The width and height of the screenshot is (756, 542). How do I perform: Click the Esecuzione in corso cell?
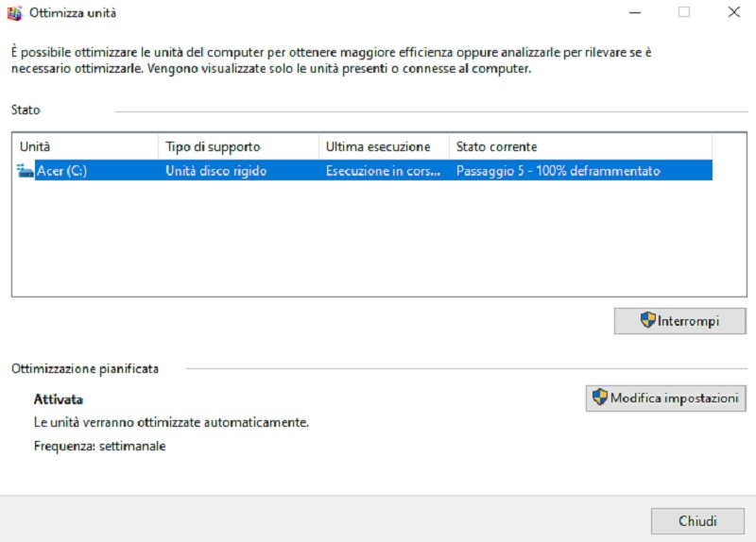383,171
